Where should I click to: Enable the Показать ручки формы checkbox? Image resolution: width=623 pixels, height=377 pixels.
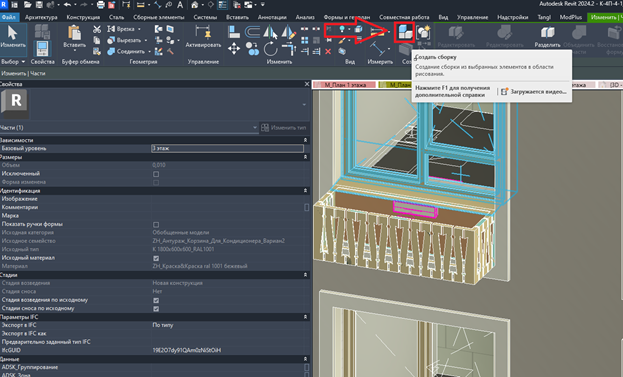pos(156,224)
